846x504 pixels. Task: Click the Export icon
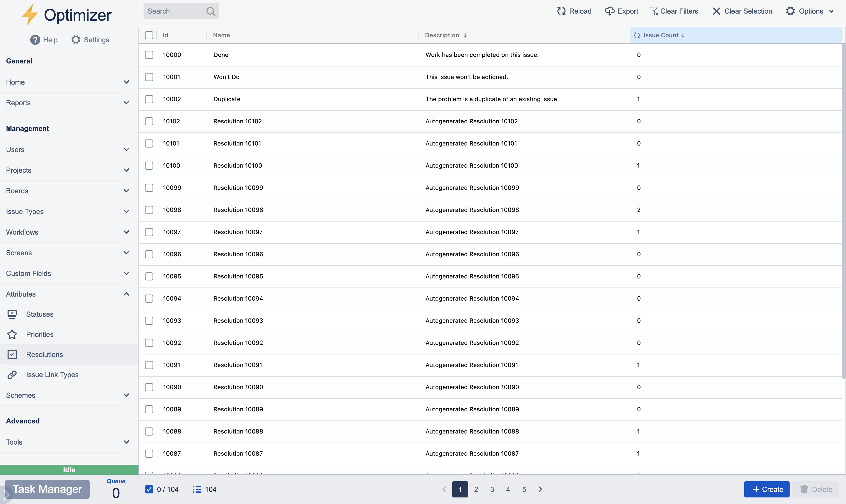pyautogui.click(x=610, y=11)
